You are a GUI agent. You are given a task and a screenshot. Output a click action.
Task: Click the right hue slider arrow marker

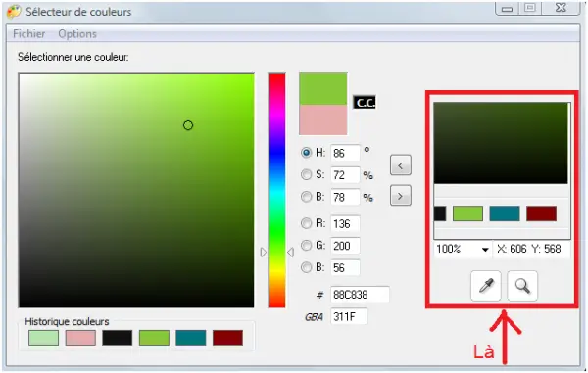[x=291, y=253]
